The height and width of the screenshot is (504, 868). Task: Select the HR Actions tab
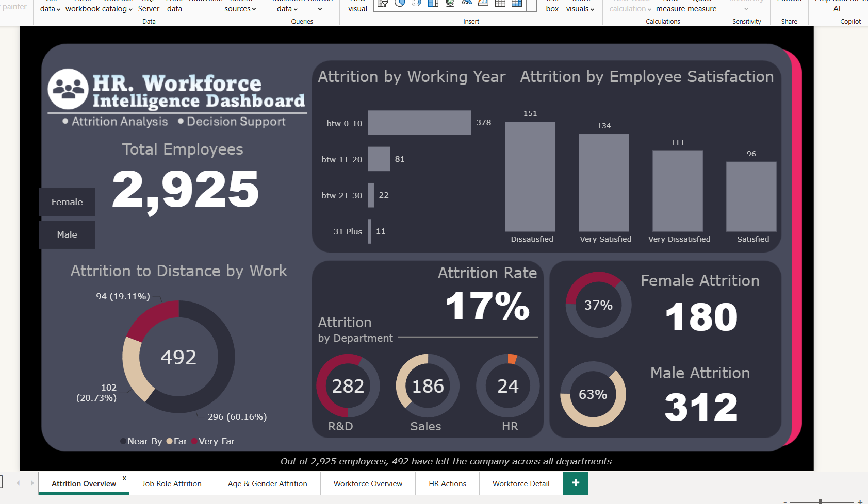(x=447, y=483)
